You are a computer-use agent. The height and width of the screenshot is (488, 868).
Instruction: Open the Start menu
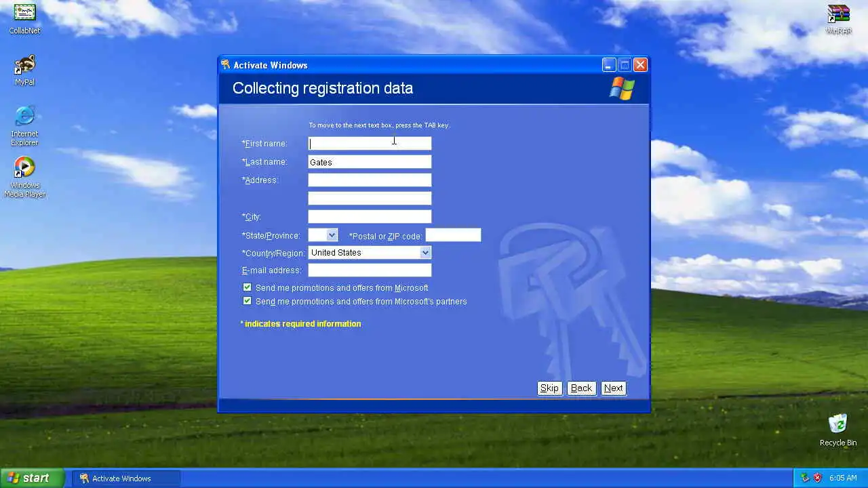point(33,478)
